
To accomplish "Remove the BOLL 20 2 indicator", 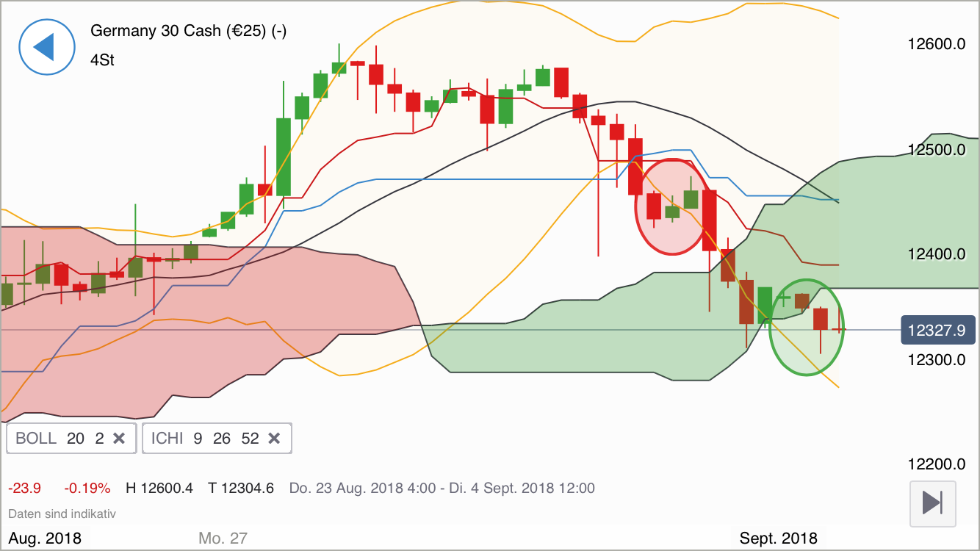I will pos(119,439).
